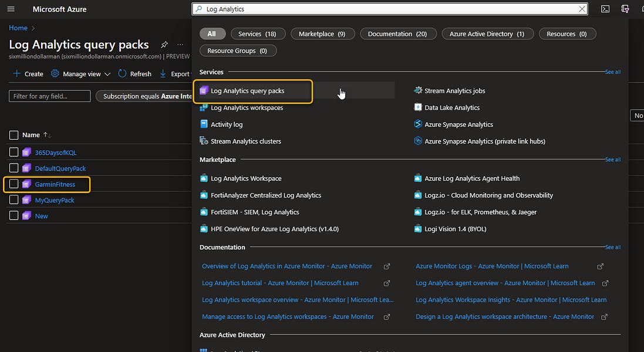Click the Filter for any field input box
This screenshot has width=644, height=352.
49,96
